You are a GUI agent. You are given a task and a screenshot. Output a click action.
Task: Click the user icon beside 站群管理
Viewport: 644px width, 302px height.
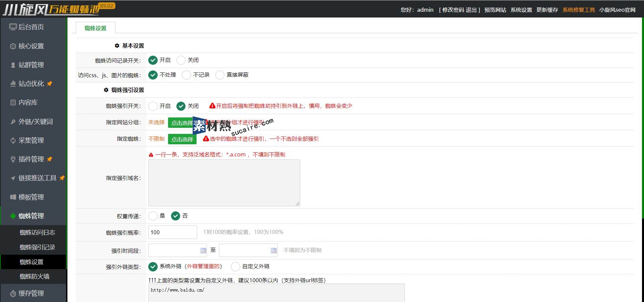pos(13,65)
